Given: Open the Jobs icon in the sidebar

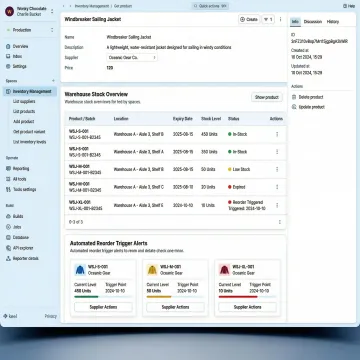Looking at the screenshot, I should coord(8,227).
